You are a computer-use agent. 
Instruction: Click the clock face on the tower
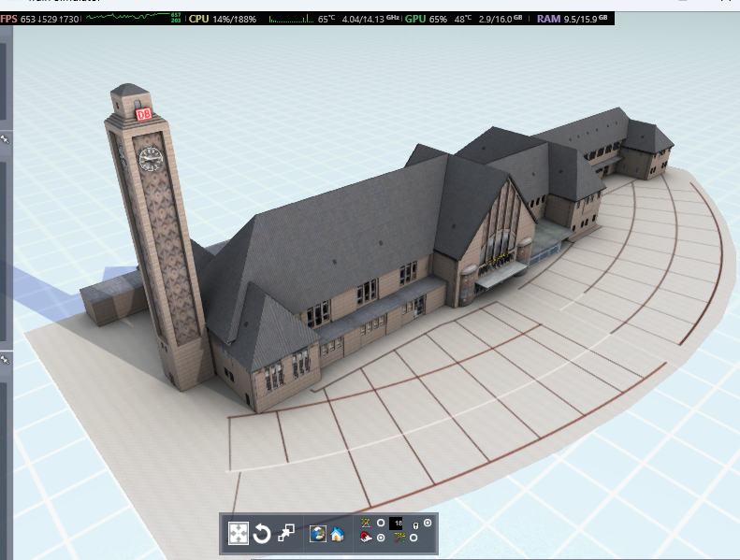[x=150, y=159]
